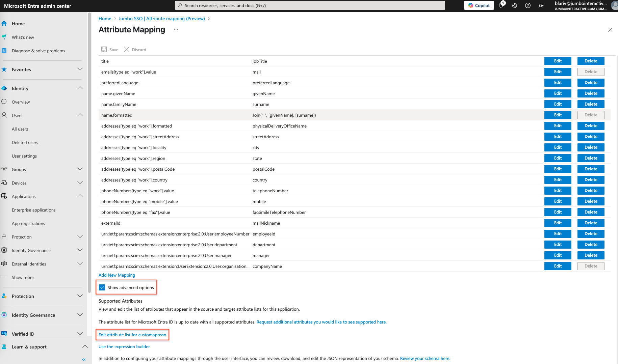Edit the title attribute mapping

click(x=558, y=61)
